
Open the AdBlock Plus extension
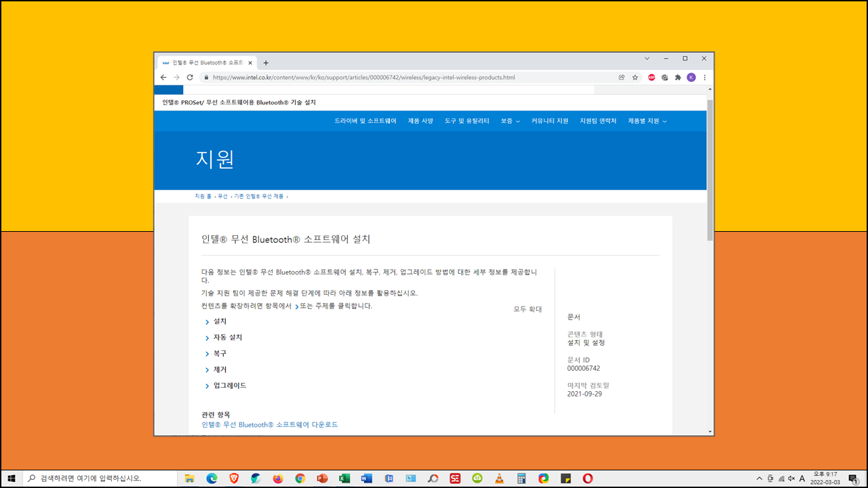652,77
